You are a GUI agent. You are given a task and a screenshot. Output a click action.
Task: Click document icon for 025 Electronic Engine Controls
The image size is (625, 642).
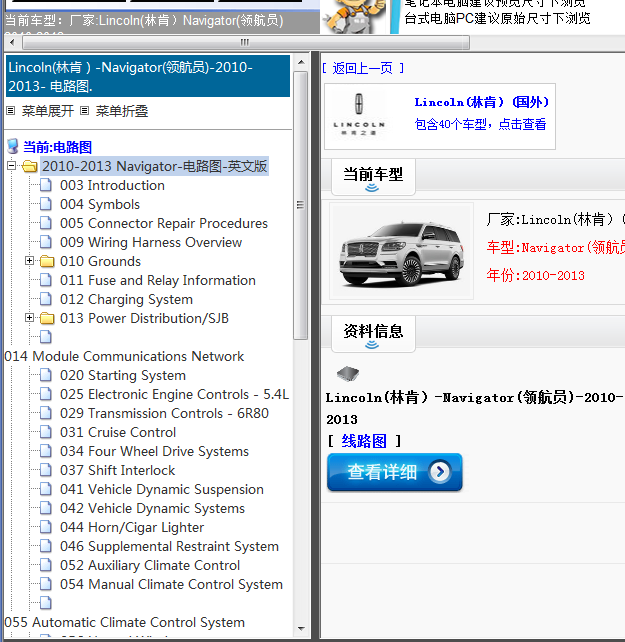click(x=46, y=394)
